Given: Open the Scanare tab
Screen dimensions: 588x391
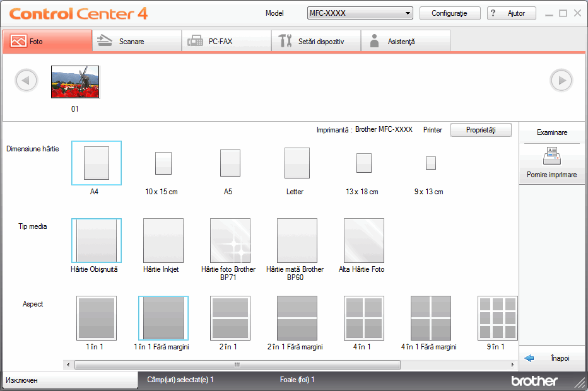Looking at the screenshot, I should (137, 41).
